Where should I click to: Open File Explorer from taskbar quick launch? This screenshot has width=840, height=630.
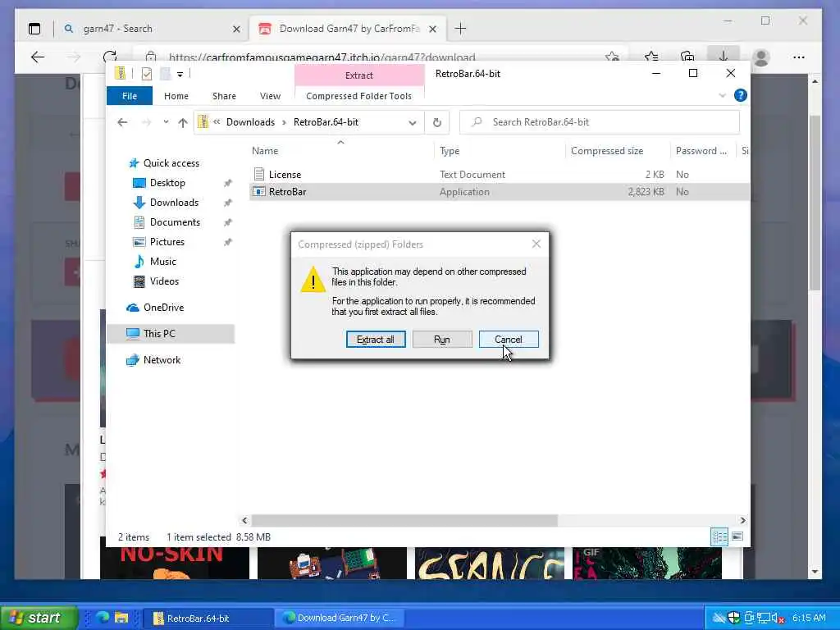pos(121,617)
